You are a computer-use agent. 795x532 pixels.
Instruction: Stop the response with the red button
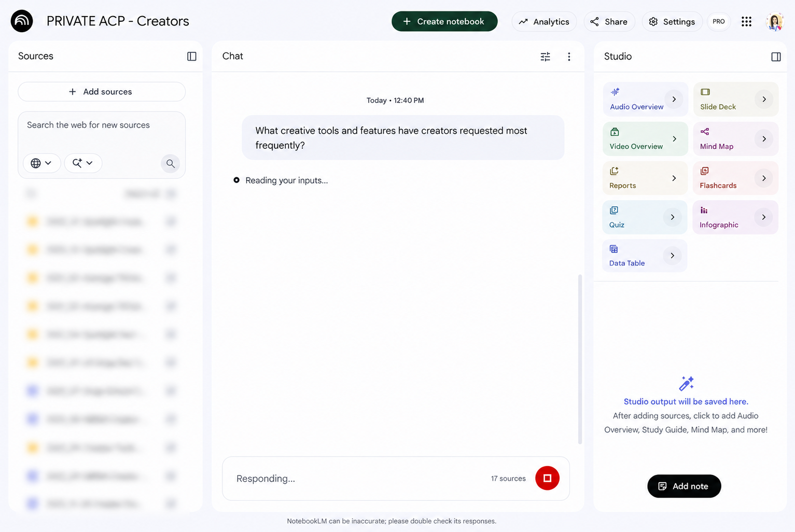click(547, 478)
